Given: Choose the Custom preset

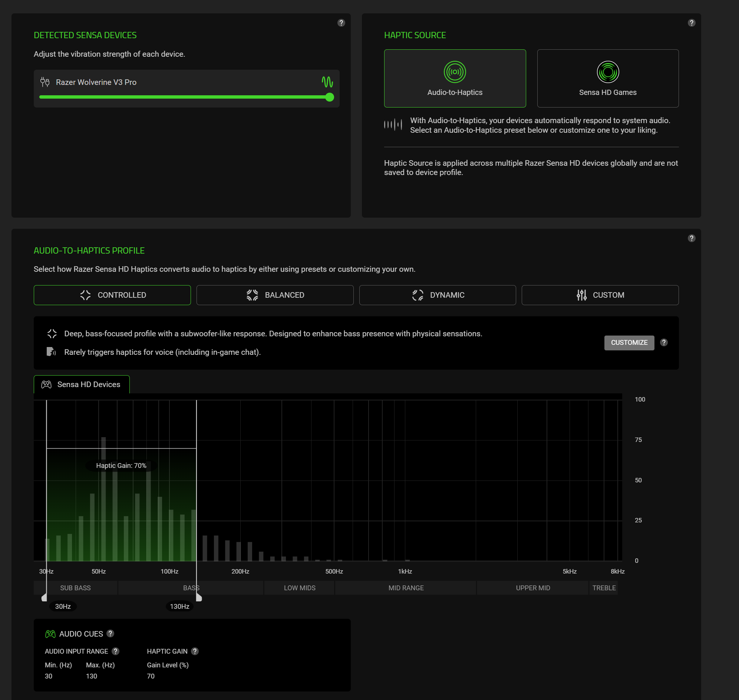Looking at the screenshot, I should coord(600,295).
